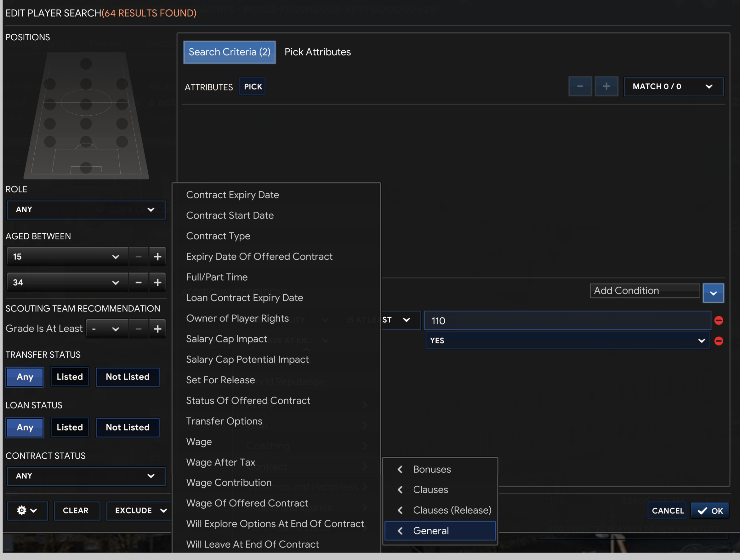740x560 pixels.
Task: Open the gear settings menu
Action: click(27, 510)
